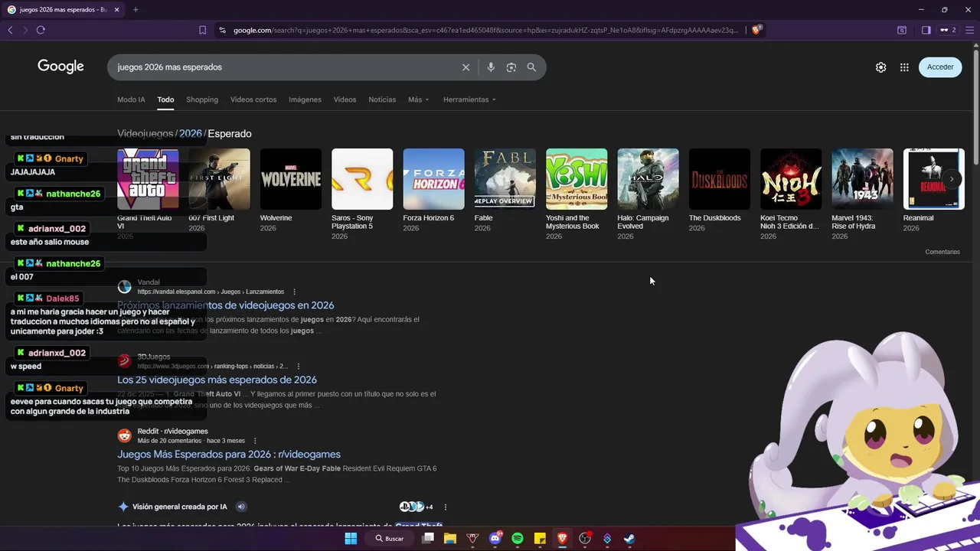Viewport: 980px width, 551px height.
Task: Start voice search with the microphone icon
Action: (491, 67)
